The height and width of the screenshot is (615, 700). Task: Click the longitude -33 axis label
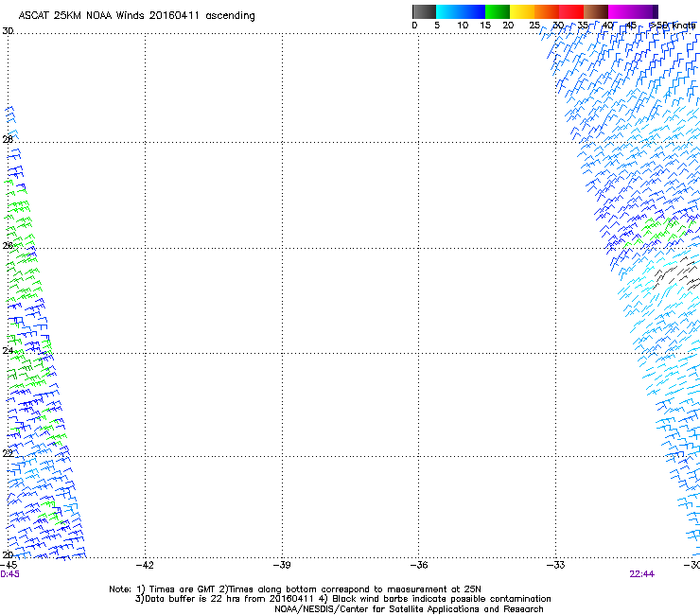(556, 565)
